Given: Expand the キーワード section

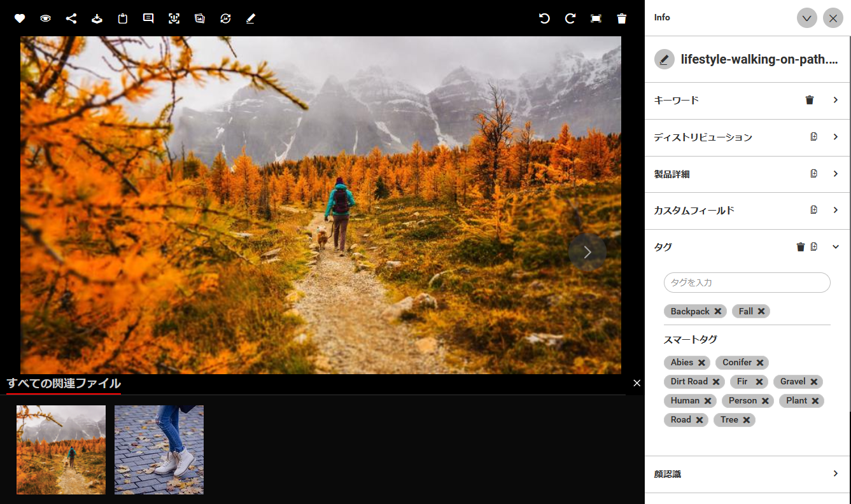Looking at the screenshot, I should pos(836,100).
